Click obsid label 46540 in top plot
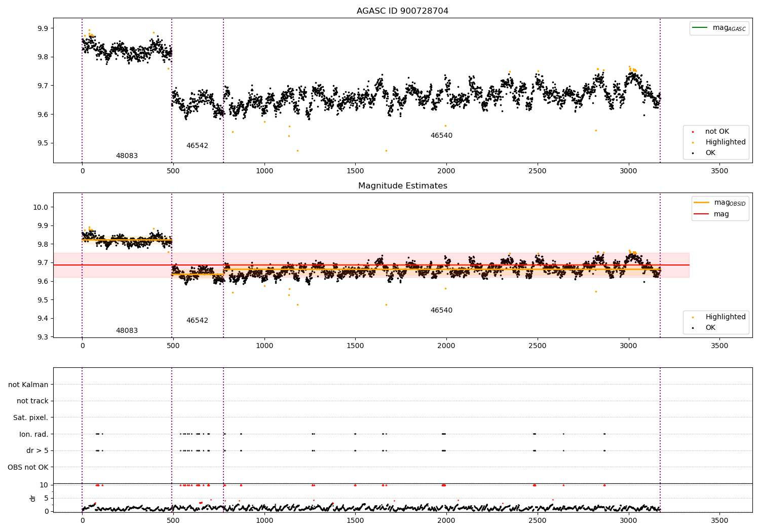The width and height of the screenshot is (760, 532). coord(441,136)
